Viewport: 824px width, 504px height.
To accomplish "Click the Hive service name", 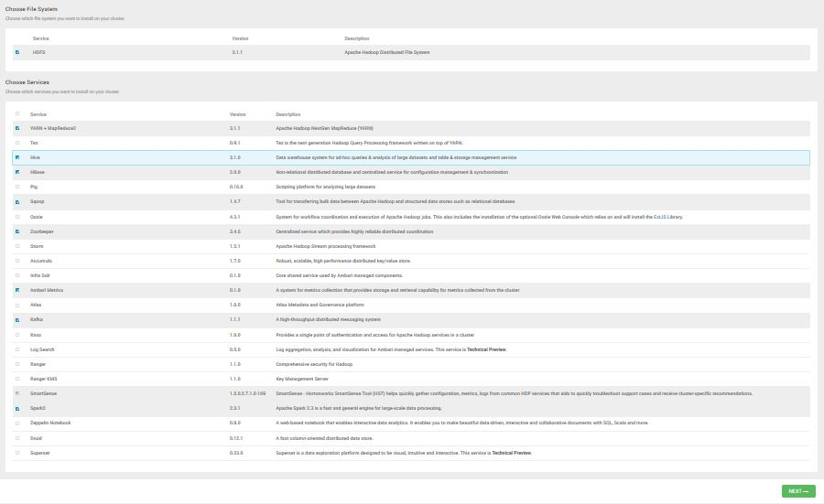I will [35, 157].
